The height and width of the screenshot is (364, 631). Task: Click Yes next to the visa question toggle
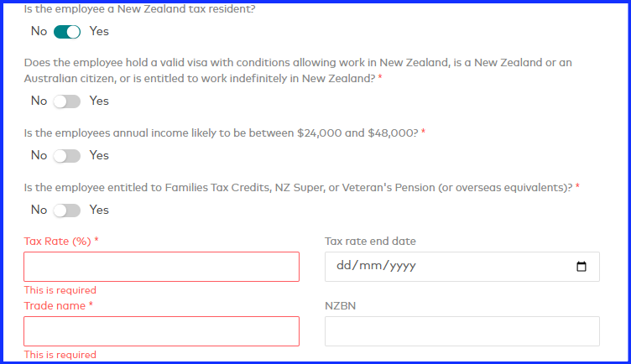click(x=99, y=101)
